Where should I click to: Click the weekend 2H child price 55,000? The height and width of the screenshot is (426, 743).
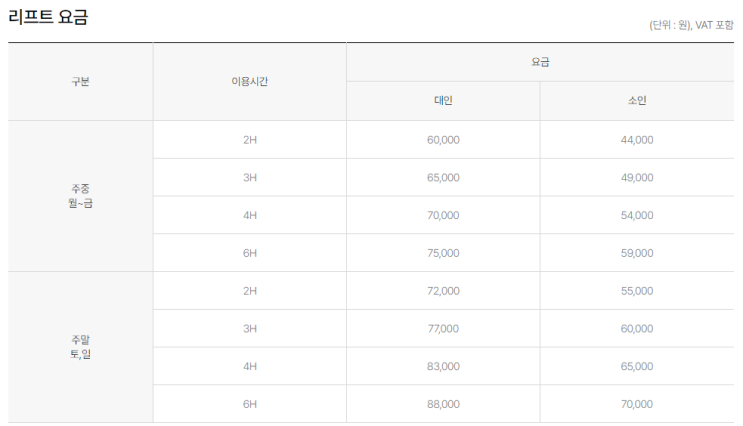[636, 291]
